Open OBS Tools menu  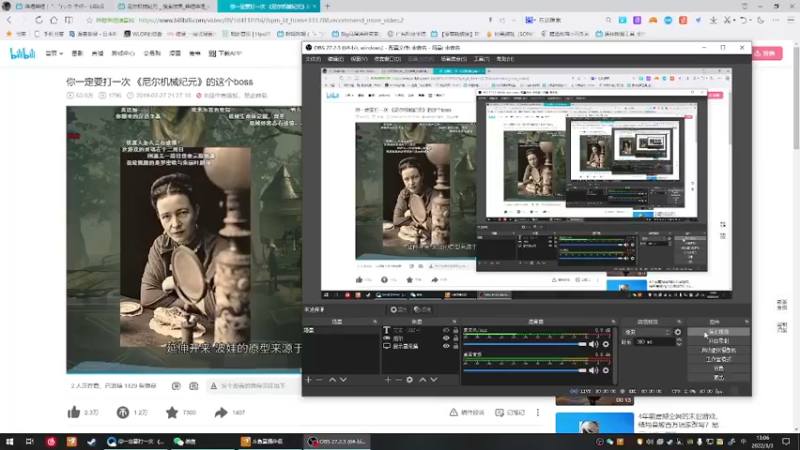point(481,59)
